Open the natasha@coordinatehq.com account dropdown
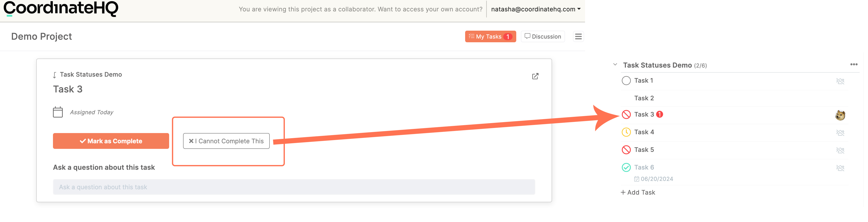 coord(536,9)
